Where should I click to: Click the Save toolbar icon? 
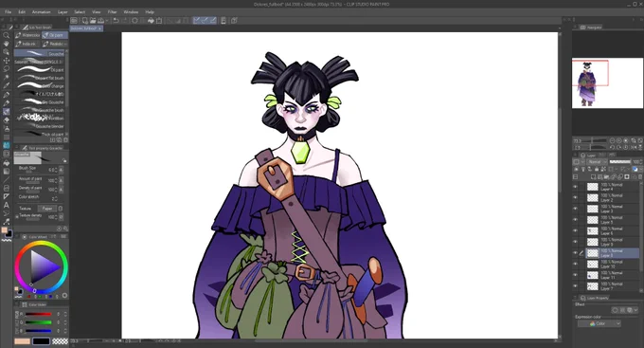[100, 21]
